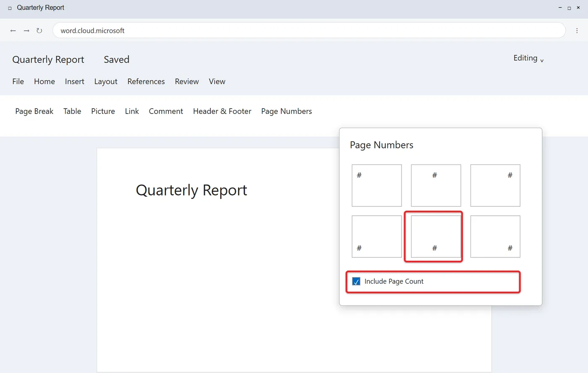Choose bottom-center page number position
The image size is (588, 373).
[x=436, y=236]
